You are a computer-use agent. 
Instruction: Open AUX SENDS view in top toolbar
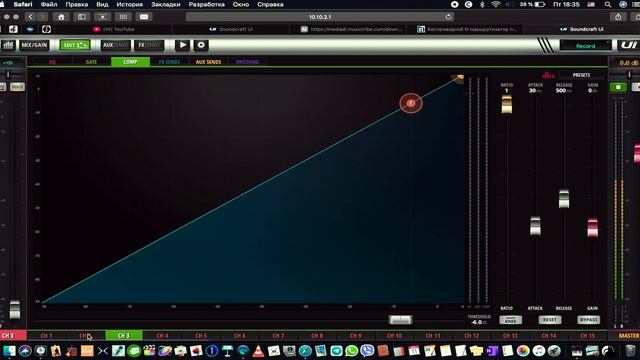(116, 45)
